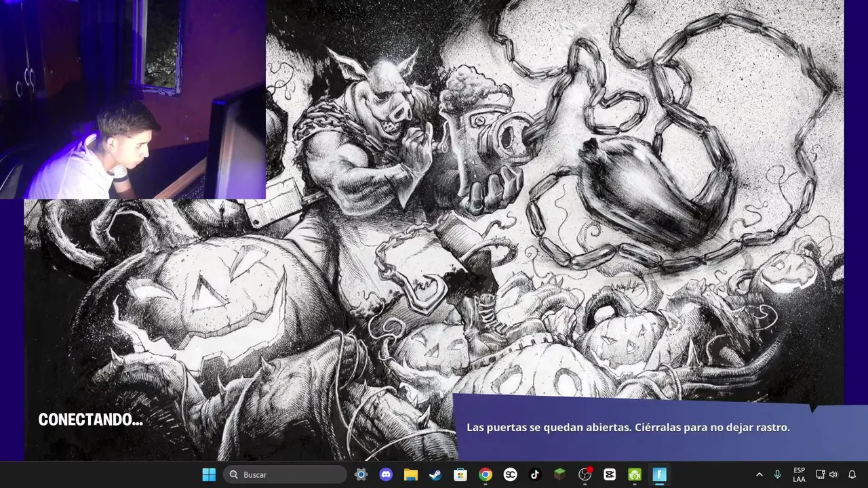The width and height of the screenshot is (868, 488).
Task: Launch Steam from the taskbar
Action: coord(435,474)
